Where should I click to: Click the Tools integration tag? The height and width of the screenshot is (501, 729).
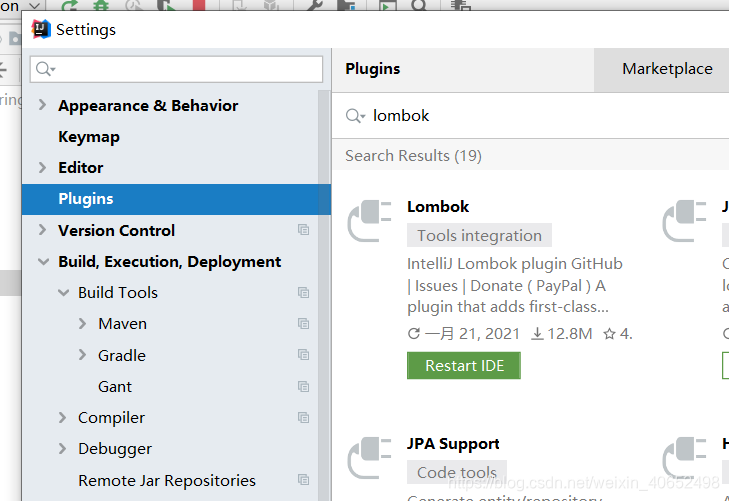coord(479,235)
